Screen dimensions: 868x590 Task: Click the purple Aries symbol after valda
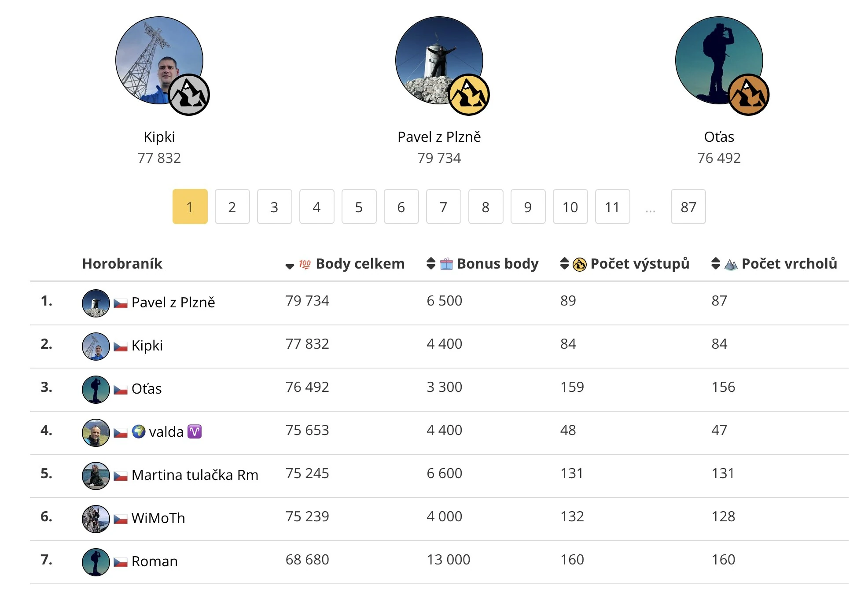tap(195, 431)
